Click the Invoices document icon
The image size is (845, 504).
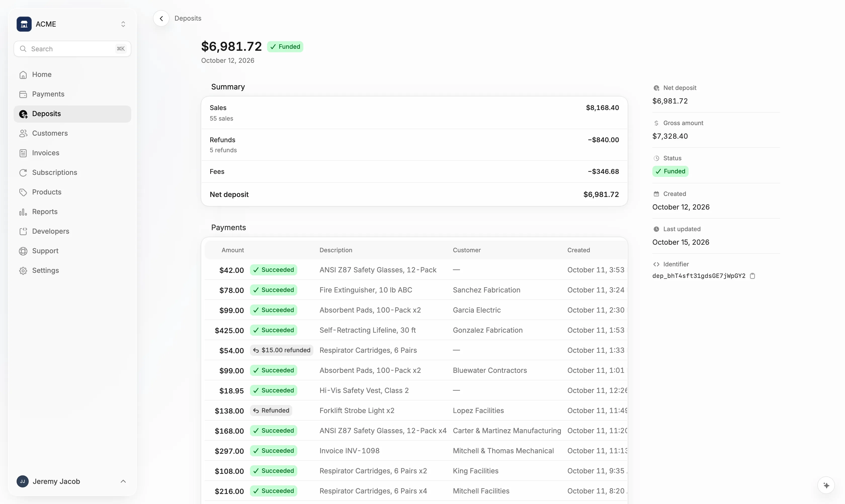[x=23, y=153]
